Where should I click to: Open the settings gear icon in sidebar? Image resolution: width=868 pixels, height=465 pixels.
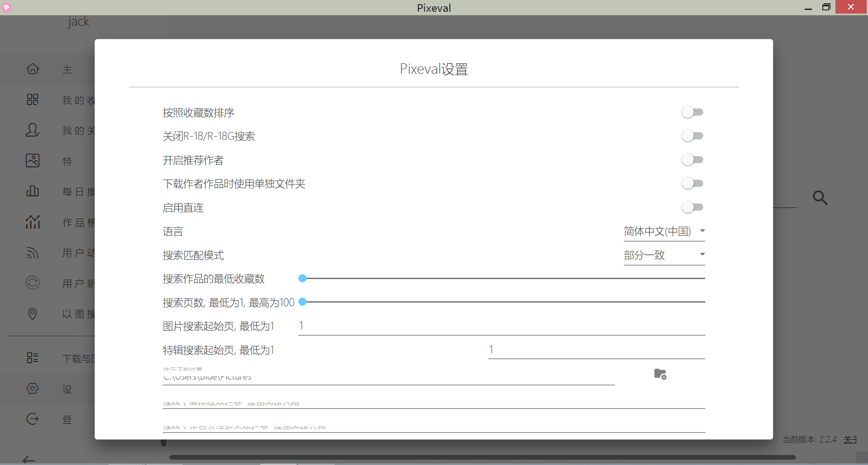pyautogui.click(x=33, y=389)
